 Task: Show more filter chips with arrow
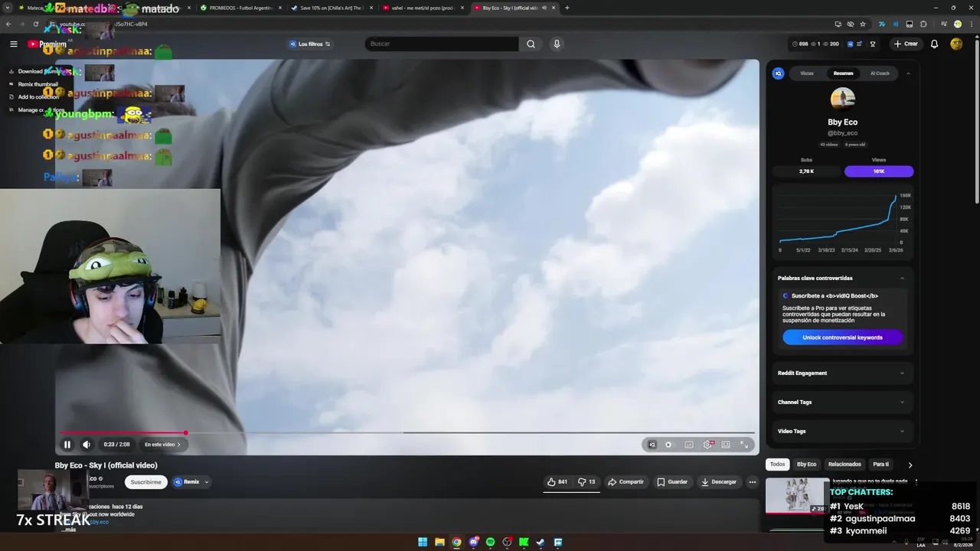pyautogui.click(x=910, y=465)
